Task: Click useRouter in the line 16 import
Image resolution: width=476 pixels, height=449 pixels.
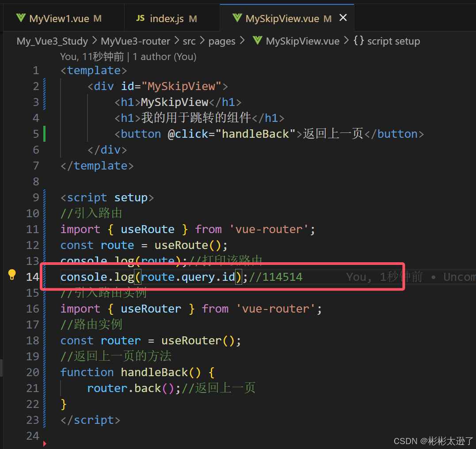Action: [151, 309]
